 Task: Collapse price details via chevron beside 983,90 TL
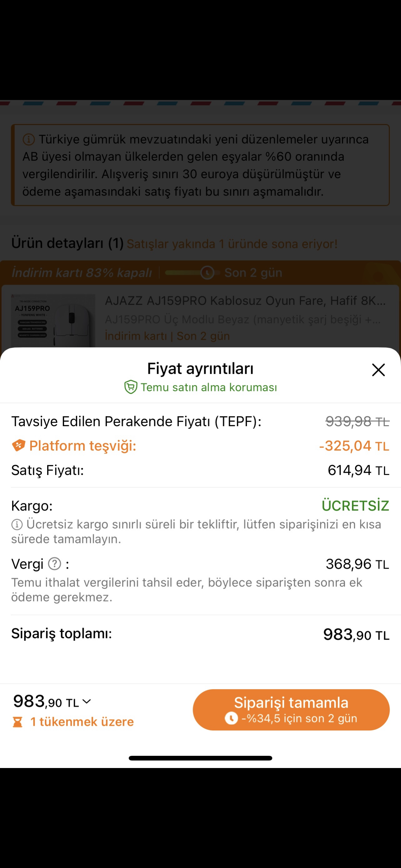[x=87, y=701]
